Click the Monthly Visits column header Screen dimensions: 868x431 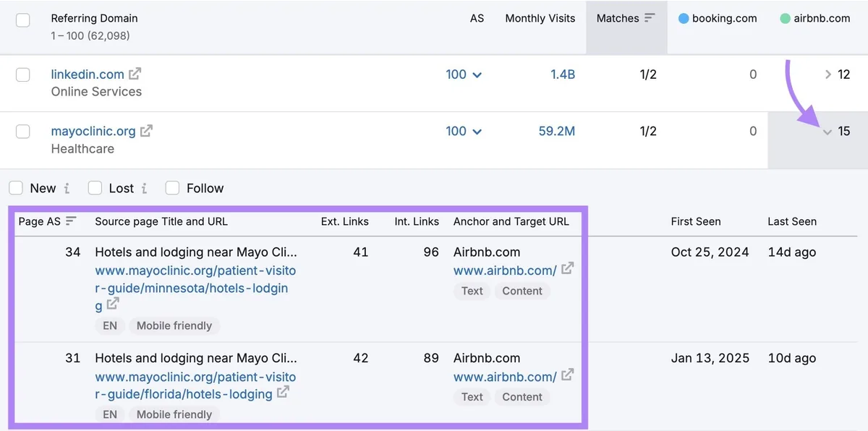(x=540, y=18)
